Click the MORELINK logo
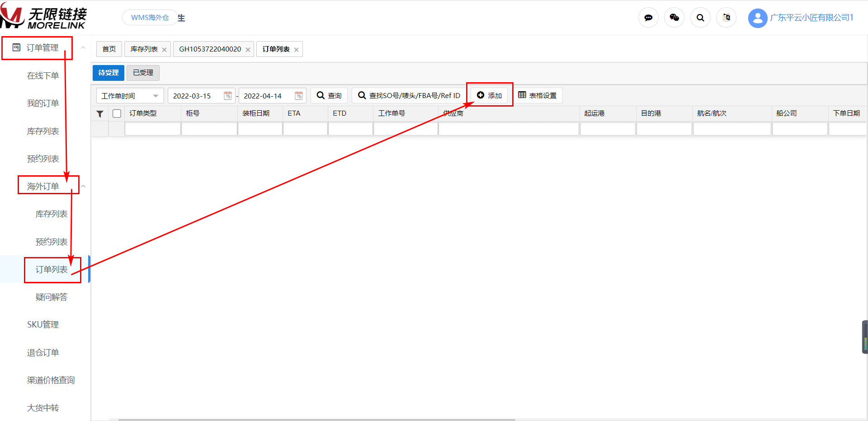 pos(43,16)
